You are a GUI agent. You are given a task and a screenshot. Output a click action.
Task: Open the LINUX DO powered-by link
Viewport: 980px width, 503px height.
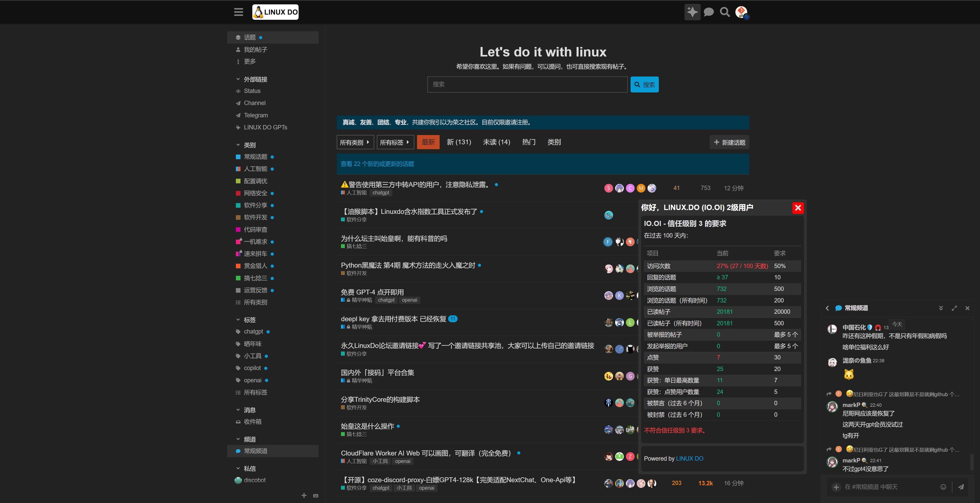click(689, 459)
